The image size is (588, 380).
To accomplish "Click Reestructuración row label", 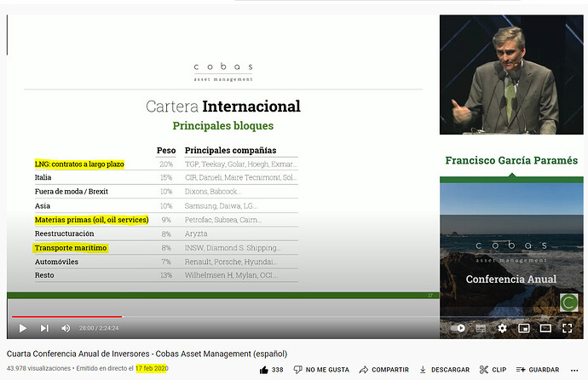I will point(65,233).
